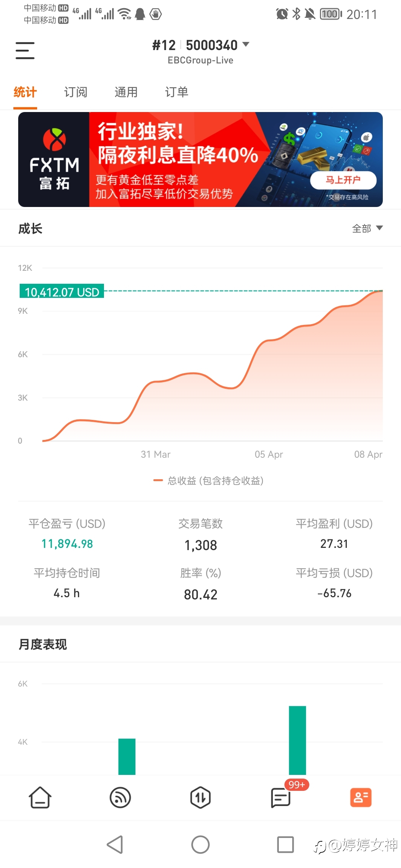This screenshot has height=868, width=401.
Task: Switch to the 订阅 tab
Action: pos(76,92)
